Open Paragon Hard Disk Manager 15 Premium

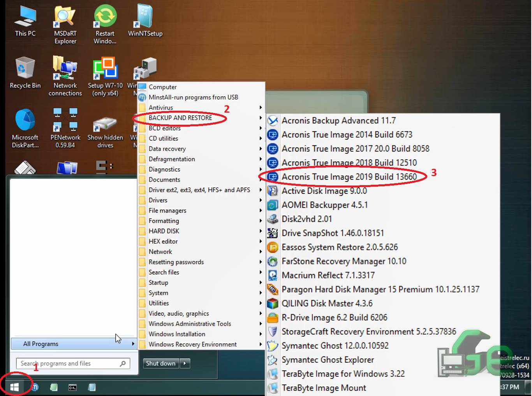coord(382,289)
